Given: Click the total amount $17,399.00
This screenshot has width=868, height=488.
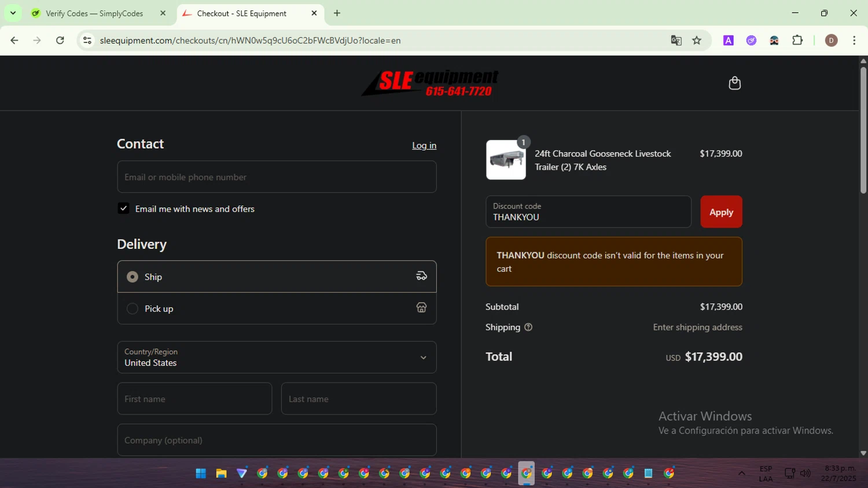Looking at the screenshot, I should (x=713, y=357).
